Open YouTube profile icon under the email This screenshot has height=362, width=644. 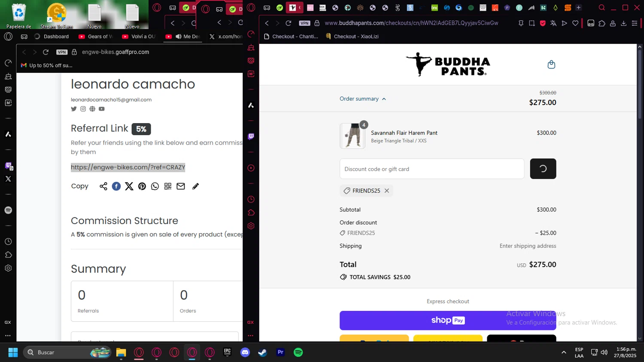(102, 109)
